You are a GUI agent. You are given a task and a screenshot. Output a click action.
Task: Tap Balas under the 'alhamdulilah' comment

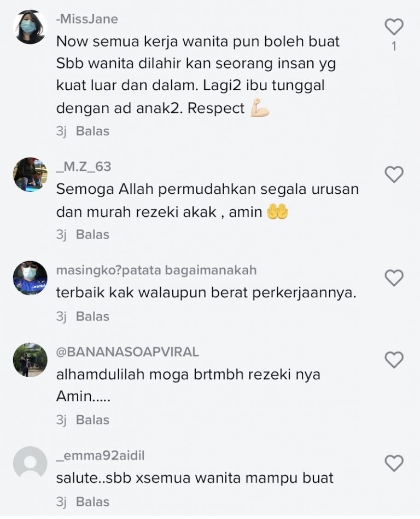[92, 420]
